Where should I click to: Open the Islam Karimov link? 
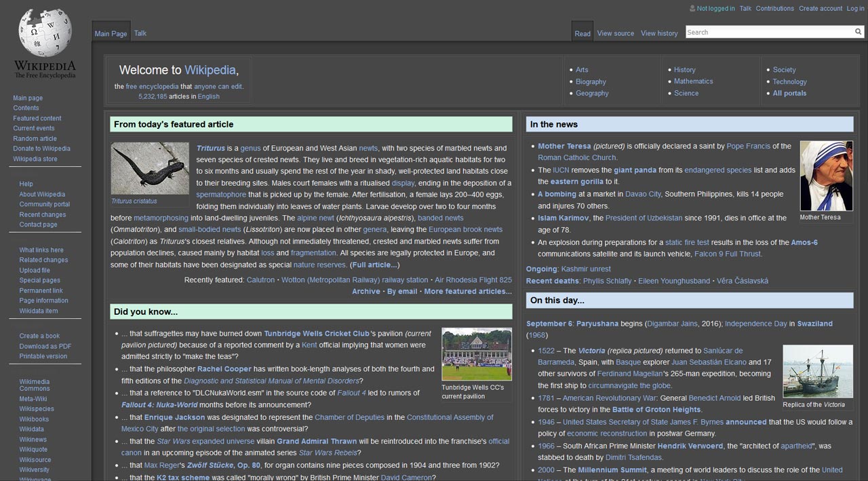564,218
